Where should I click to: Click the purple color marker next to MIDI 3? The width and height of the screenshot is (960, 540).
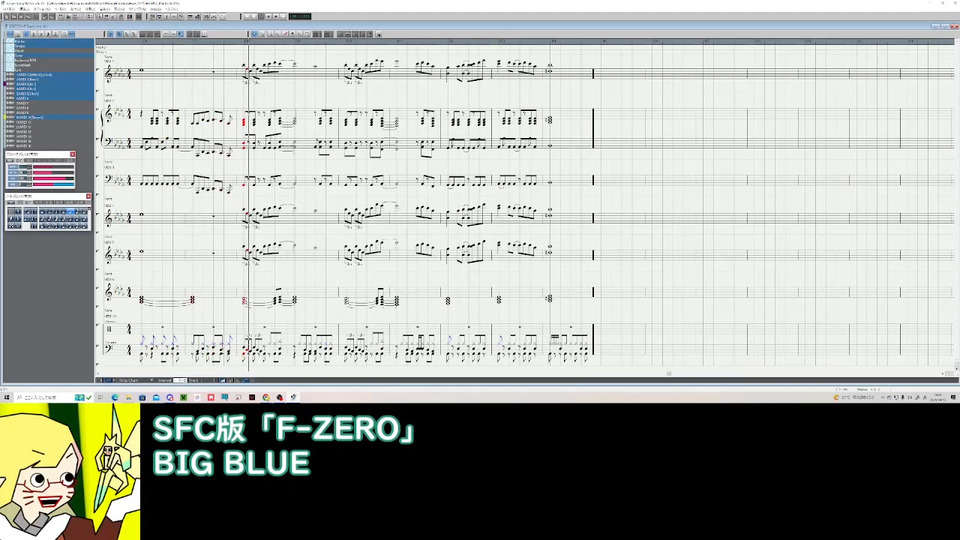click(x=5, y=84)
